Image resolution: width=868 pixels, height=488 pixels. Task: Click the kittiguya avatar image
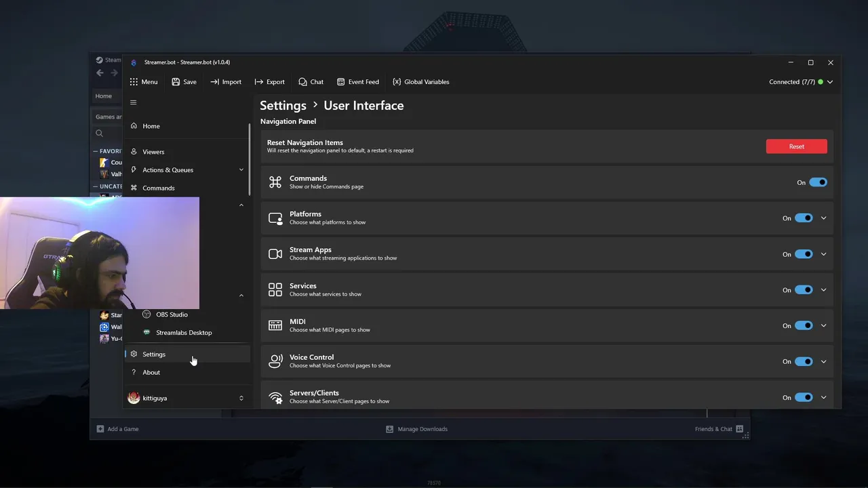coord(134,398)
